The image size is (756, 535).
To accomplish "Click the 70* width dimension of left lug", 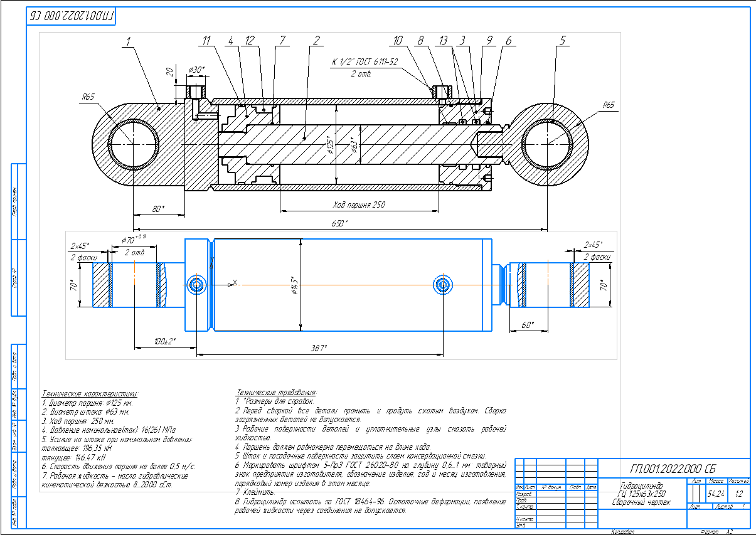I will point(73,285).
